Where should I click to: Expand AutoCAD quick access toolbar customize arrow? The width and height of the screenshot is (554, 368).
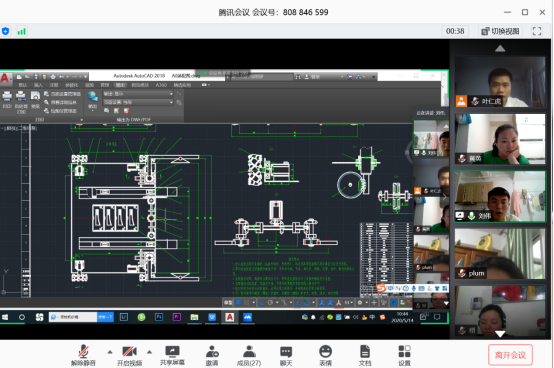pos(85,77)
